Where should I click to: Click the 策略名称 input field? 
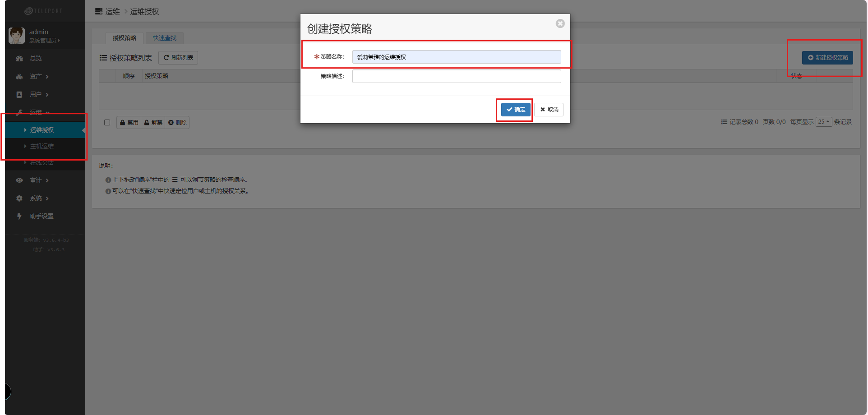[456, 57]
